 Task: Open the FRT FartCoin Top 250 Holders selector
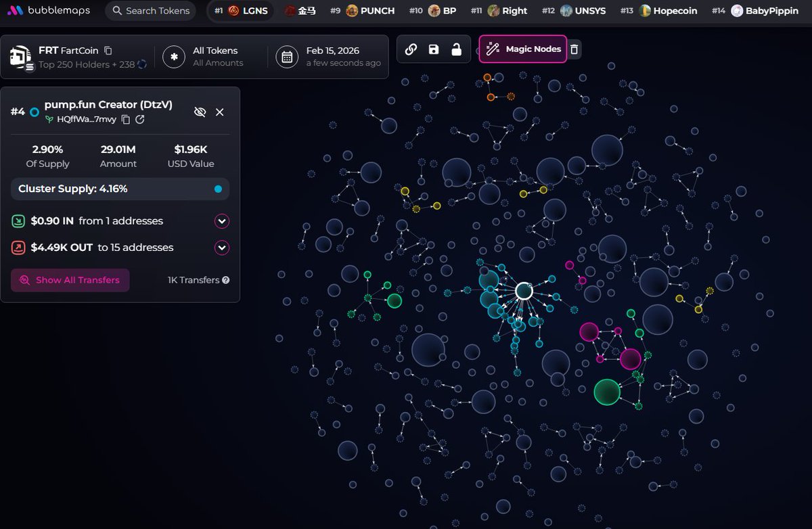point(78,57)
